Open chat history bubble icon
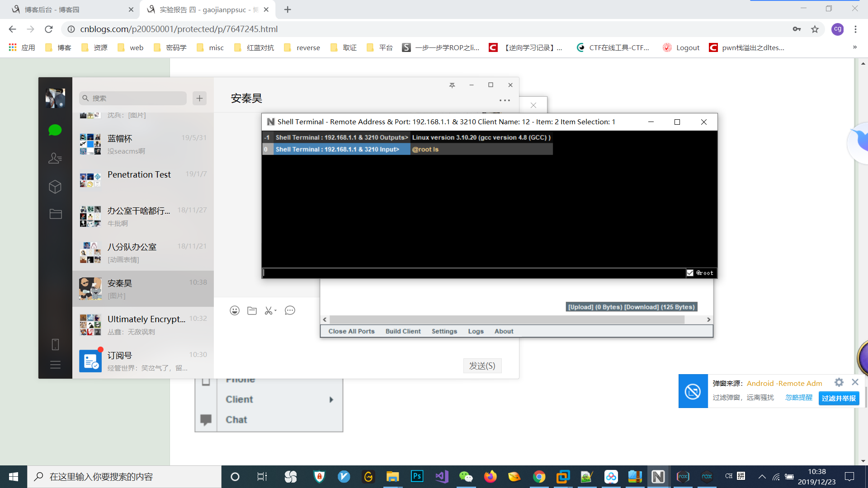868x488 pixels. 290,310
